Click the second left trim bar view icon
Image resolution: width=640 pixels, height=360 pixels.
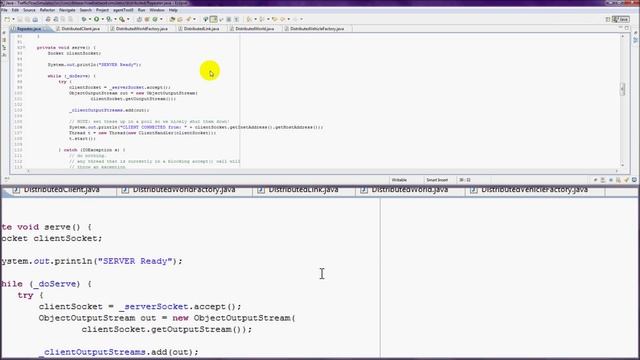click(x=4, y=40)
